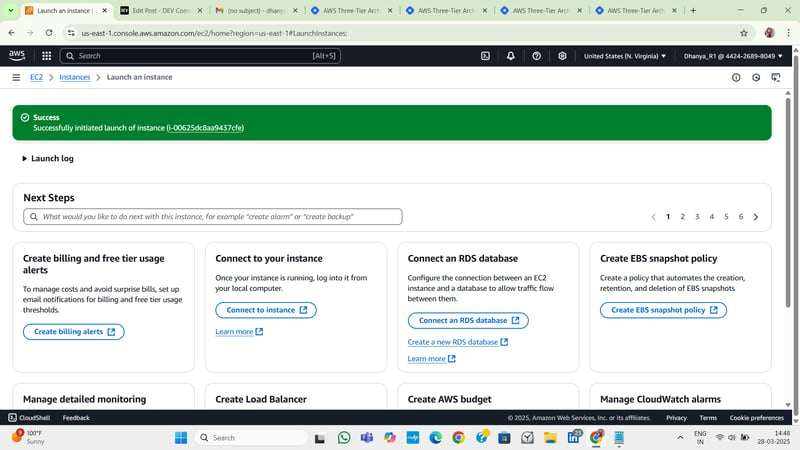Open Learn more under Connect an RDS database
The image size is (800, 450).
pos(431,359)
